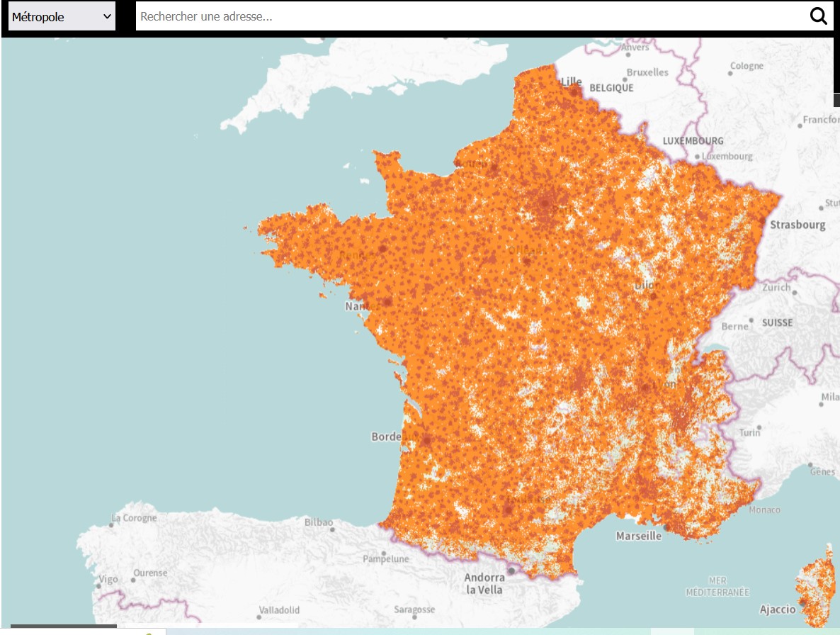The width and height of the screenshot is (840, 635).
Task: Click the Lille city label
Action: [x=571, y=82]
